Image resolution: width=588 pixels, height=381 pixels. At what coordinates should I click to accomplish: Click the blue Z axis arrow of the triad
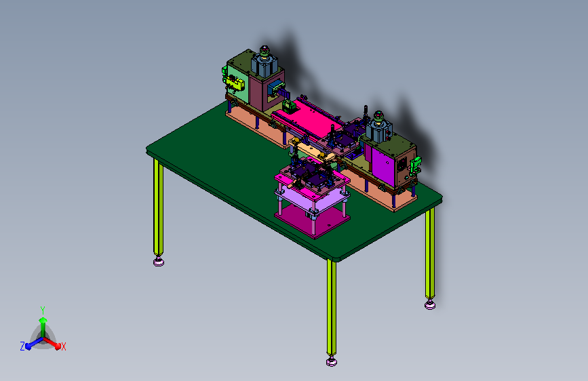pyautogui.click(x=33, y=343)
